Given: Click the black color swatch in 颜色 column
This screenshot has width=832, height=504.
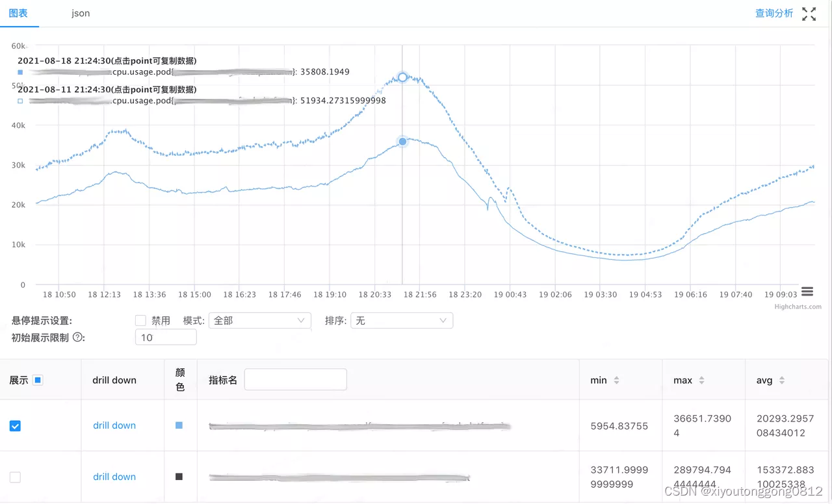Looking at the screenshot, I should click(x=180, y=477).
